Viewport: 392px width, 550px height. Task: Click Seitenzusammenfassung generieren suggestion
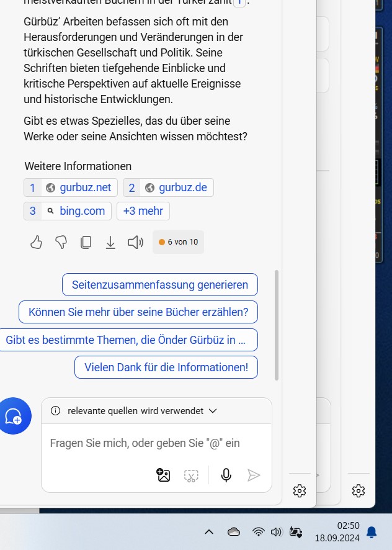(x=160, y=285)
